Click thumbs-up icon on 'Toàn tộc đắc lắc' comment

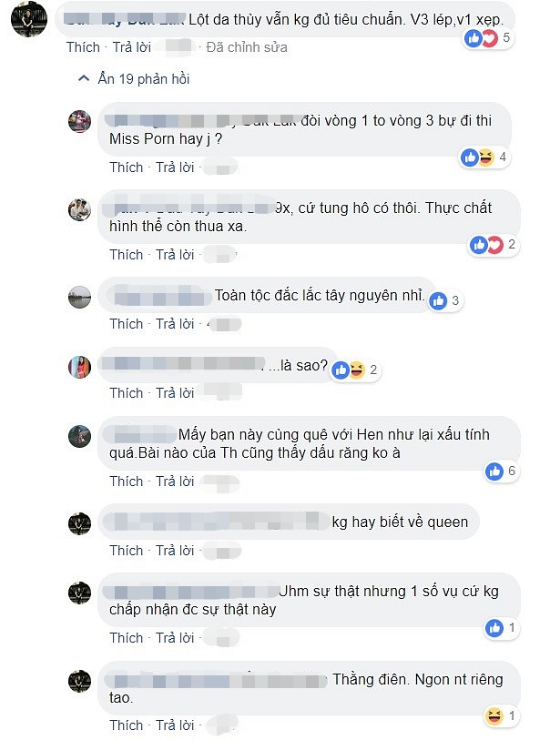[438, 300]
